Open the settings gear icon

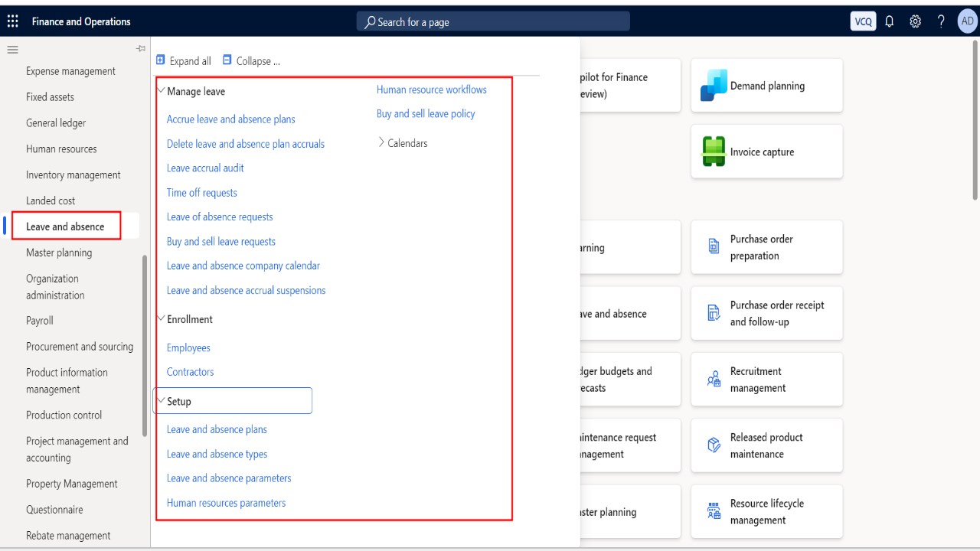pyautogui.click(x=915, y=21)
